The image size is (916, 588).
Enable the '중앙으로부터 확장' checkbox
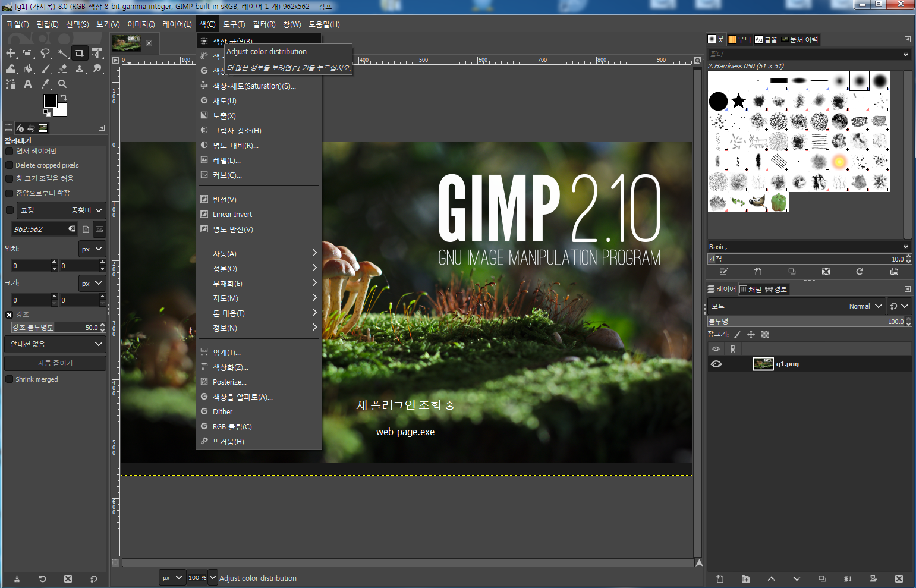[10, 193]
